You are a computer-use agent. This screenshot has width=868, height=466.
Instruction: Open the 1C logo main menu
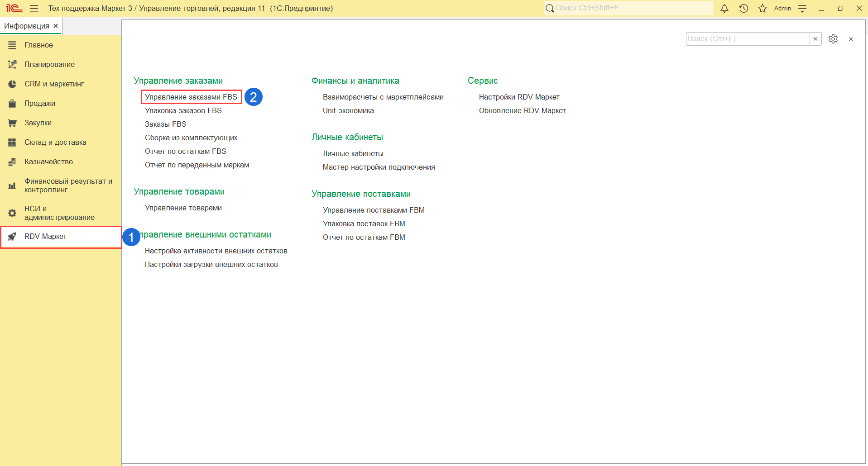[x=14, y=9]
